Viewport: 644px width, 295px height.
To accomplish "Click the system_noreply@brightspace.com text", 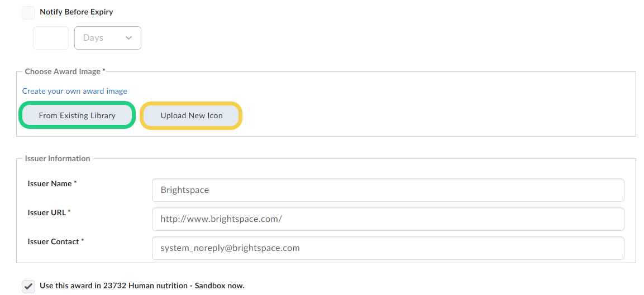I will [230, 248].
